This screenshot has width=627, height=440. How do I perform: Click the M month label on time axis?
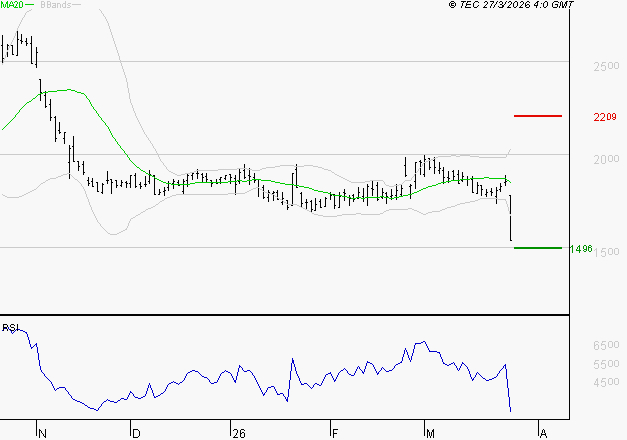(430, 434)
